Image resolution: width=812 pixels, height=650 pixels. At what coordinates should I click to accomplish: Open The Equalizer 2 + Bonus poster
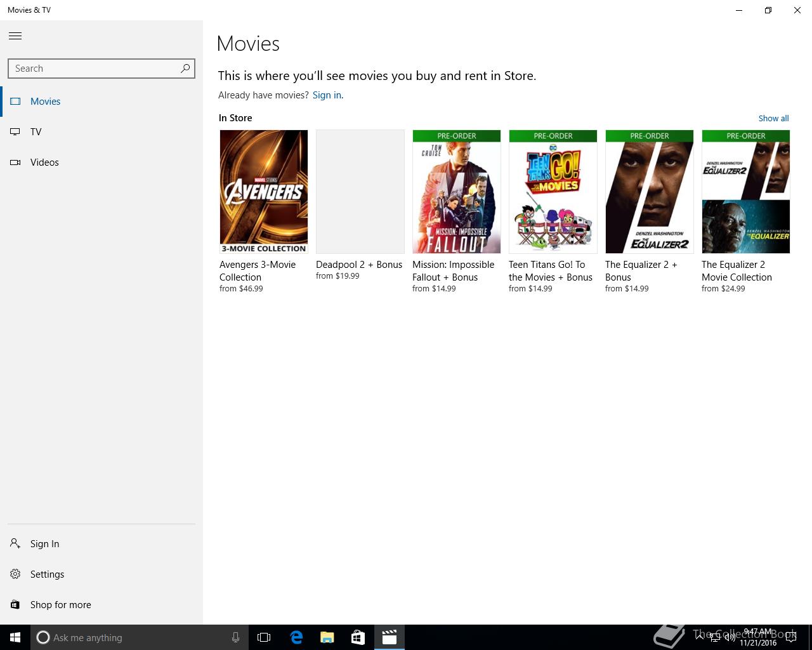(x=650, y=192)
